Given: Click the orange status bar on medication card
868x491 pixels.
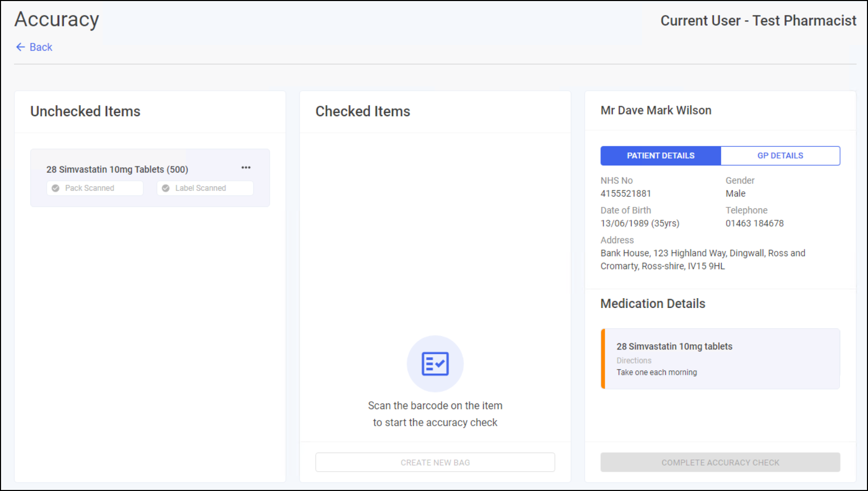Looking at the screenshot, I should [x=603, y=358].
